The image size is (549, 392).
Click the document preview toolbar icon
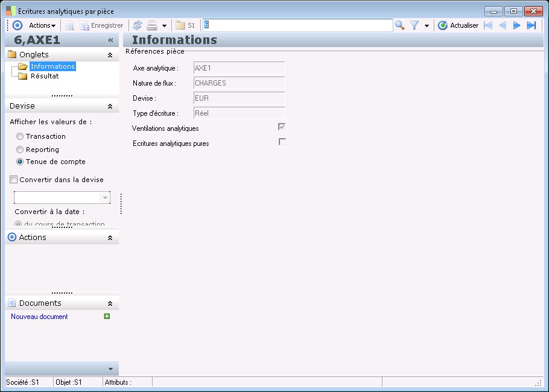pos(69,25)
